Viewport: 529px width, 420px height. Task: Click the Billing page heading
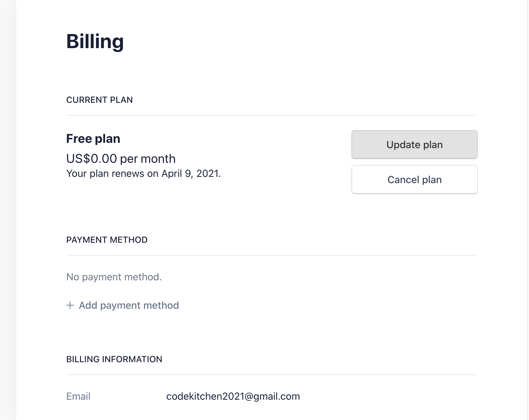[x=95, y=42]
